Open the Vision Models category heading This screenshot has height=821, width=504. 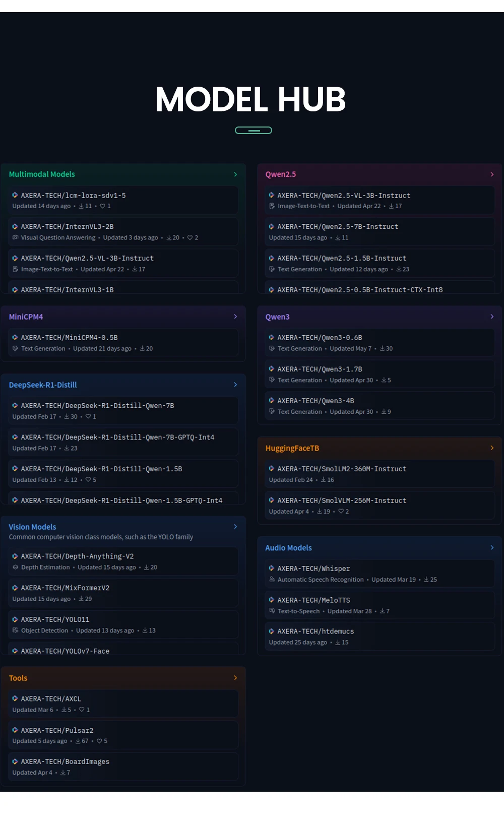pos(32,527)
